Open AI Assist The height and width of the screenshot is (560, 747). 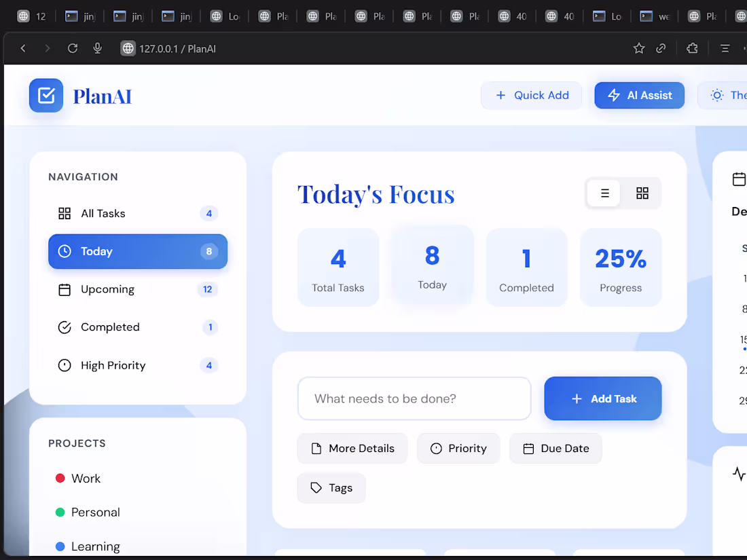(x=639, y=95)
